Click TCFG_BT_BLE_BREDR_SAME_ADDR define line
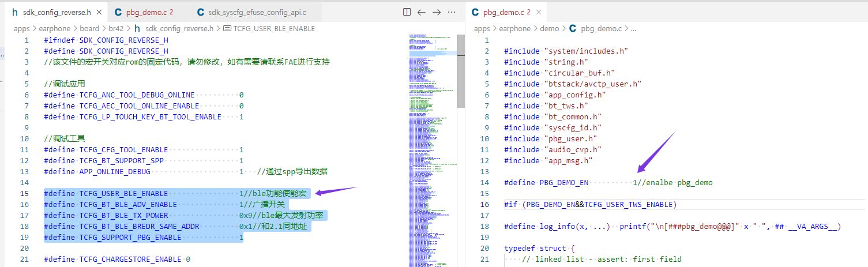Screen dimensions: 868x267 click(177, 226)
